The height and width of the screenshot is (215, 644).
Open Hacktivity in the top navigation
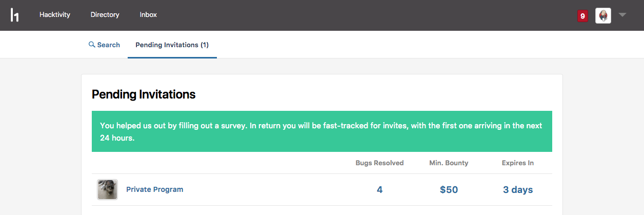[55, 15]
